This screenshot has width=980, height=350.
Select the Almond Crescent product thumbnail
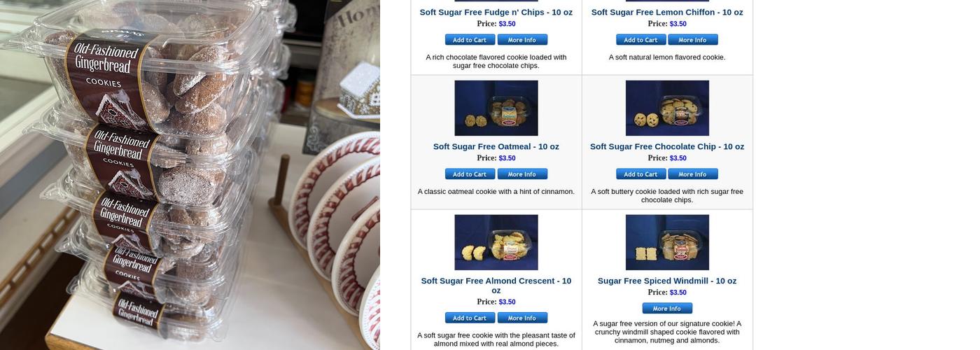click(496, 242)
